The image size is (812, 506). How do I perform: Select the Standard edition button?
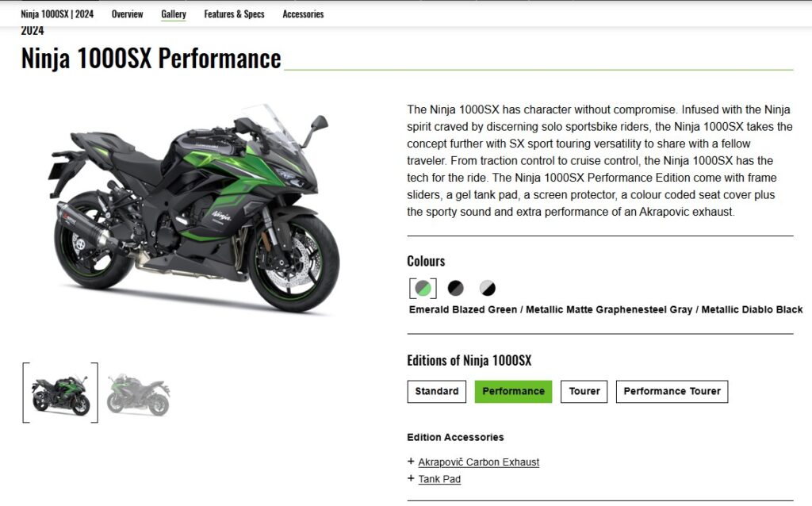click(x=437, y=392)
